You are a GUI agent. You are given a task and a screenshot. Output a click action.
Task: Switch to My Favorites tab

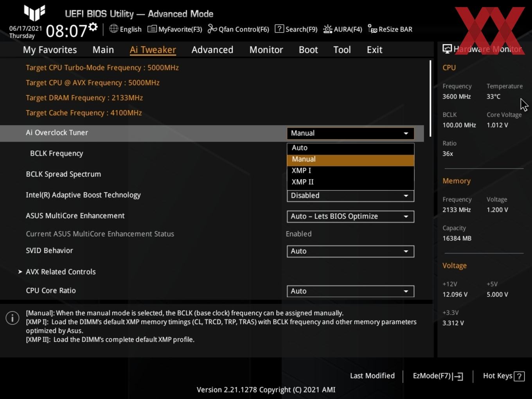click(50, 50)
